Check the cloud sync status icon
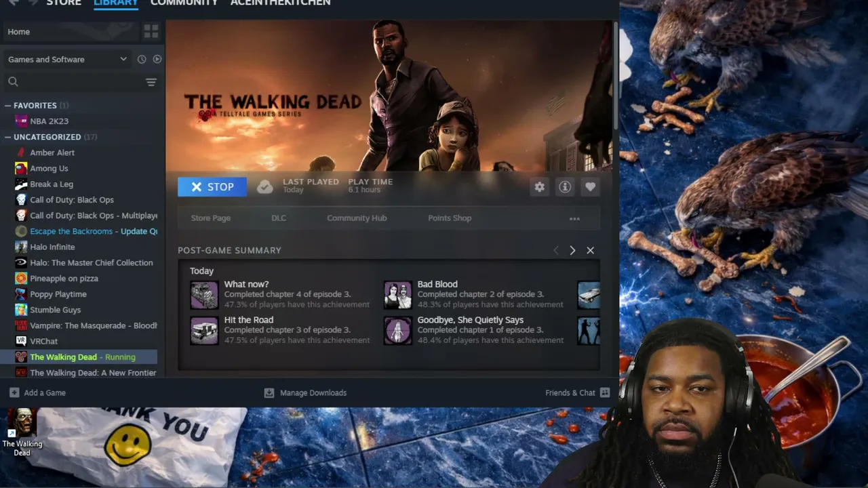868x488 pixels. coord(265,187)
